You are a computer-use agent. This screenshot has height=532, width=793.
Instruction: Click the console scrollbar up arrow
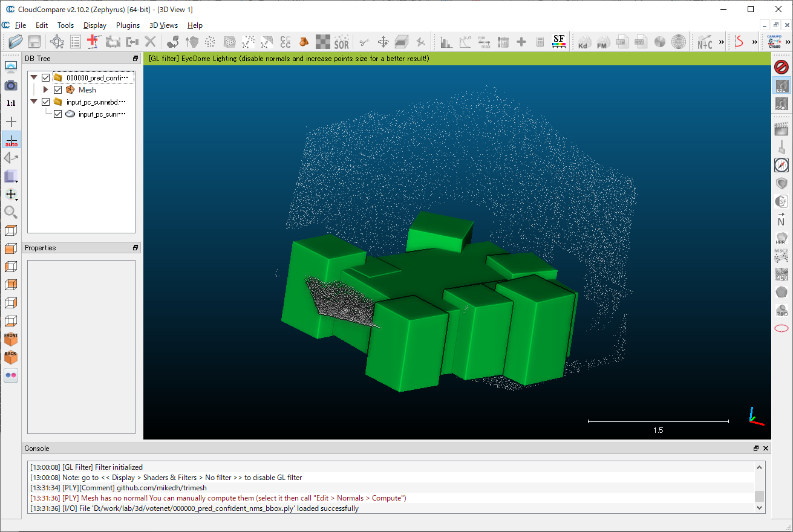click(759, 467)
